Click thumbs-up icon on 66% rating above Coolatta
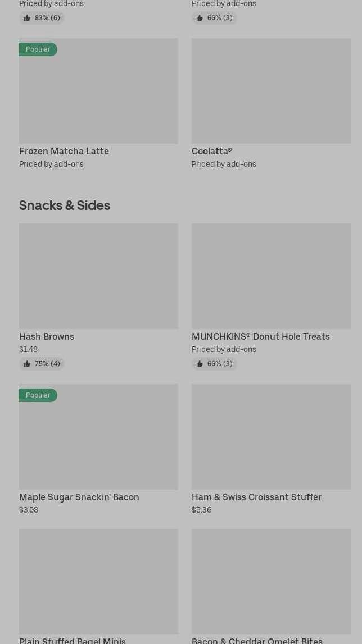This screenshot has height=644, width=362. (x=200, y=18)
